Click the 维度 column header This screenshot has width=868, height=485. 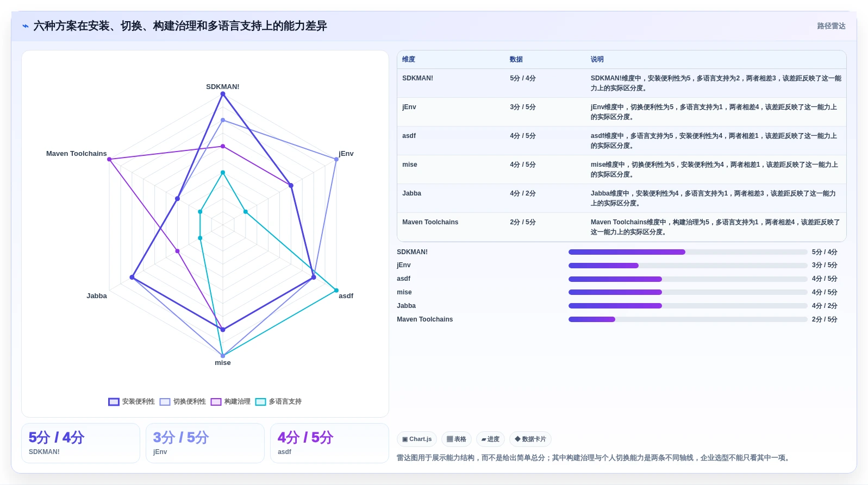pos(409,60)
